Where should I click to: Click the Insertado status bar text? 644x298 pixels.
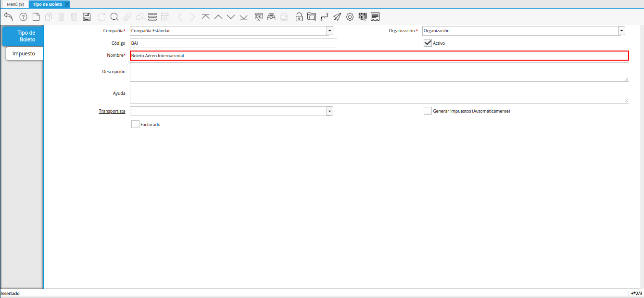[10, 293]
